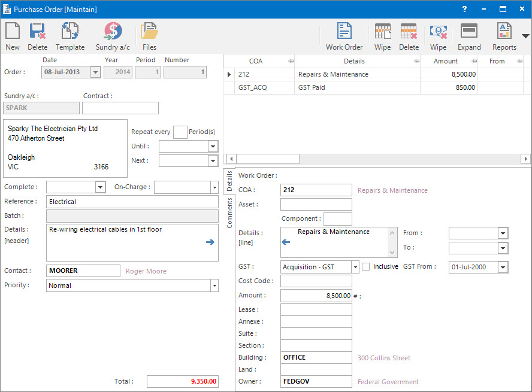Open the order Date dropdown
532x392 pixels.
click(96, 71)
